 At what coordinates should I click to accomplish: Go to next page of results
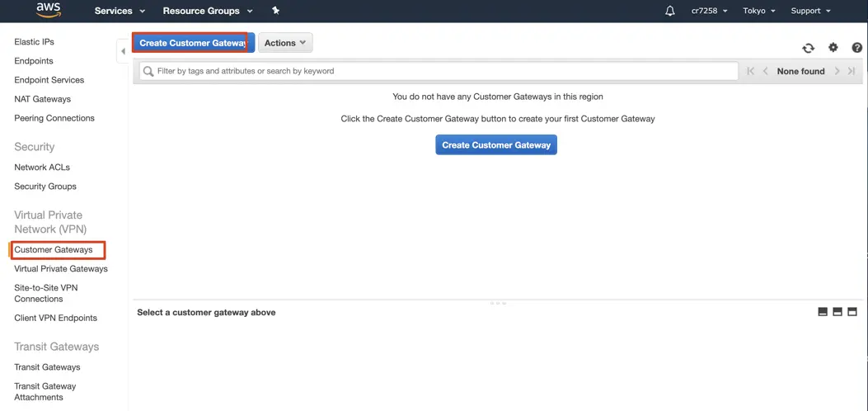[837, 71]
